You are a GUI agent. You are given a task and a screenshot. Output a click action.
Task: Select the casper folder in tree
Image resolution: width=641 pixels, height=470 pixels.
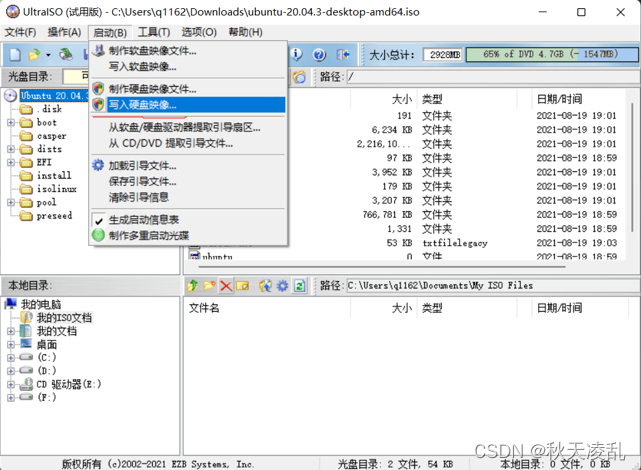(x=52, y=136)
